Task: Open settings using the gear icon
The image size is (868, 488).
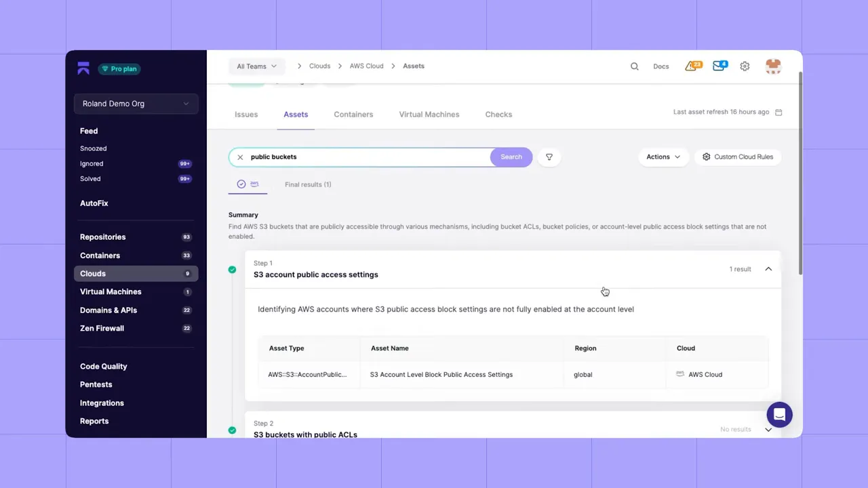Action: tap(745, 66)
